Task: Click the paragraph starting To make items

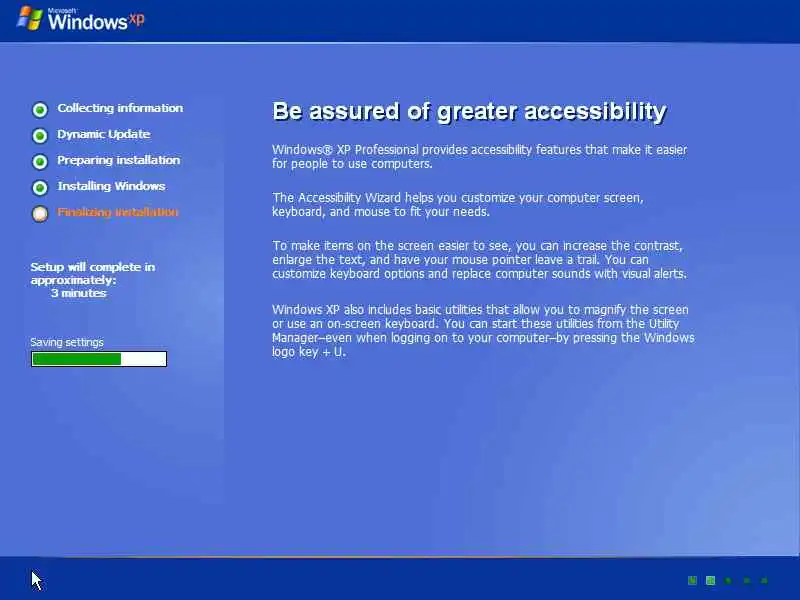Action: [x=480, y=260]
